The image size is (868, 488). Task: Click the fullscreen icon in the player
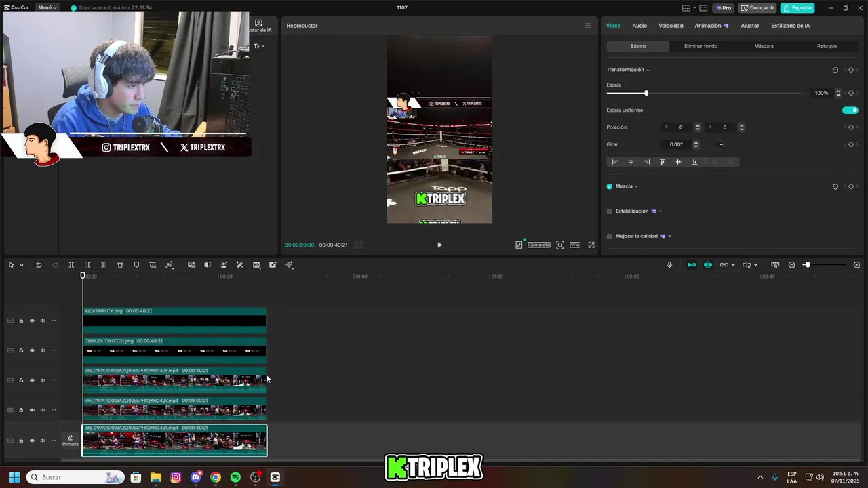point(591,245)
